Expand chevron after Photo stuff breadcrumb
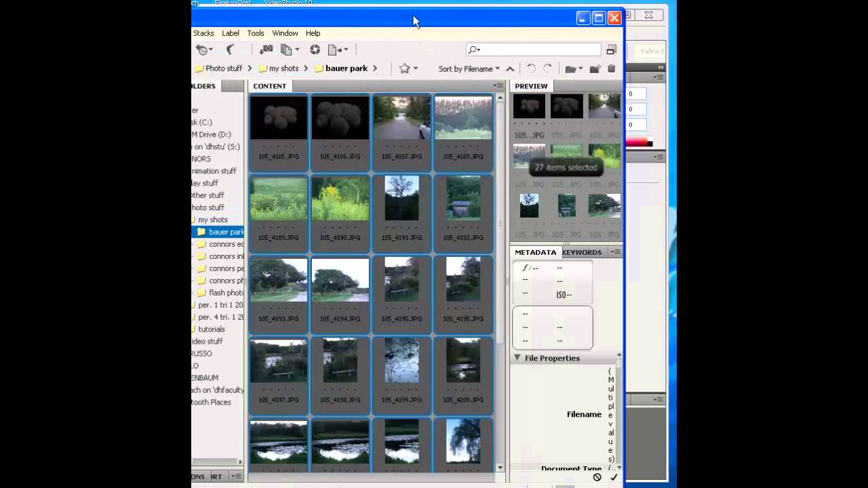The image size is (868, 488). tap(250, 68)
